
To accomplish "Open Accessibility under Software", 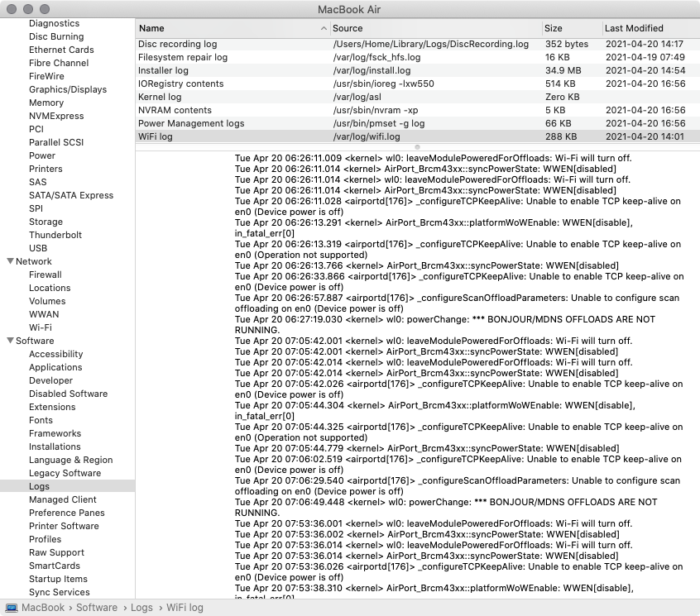I will [x=55, y=354].
